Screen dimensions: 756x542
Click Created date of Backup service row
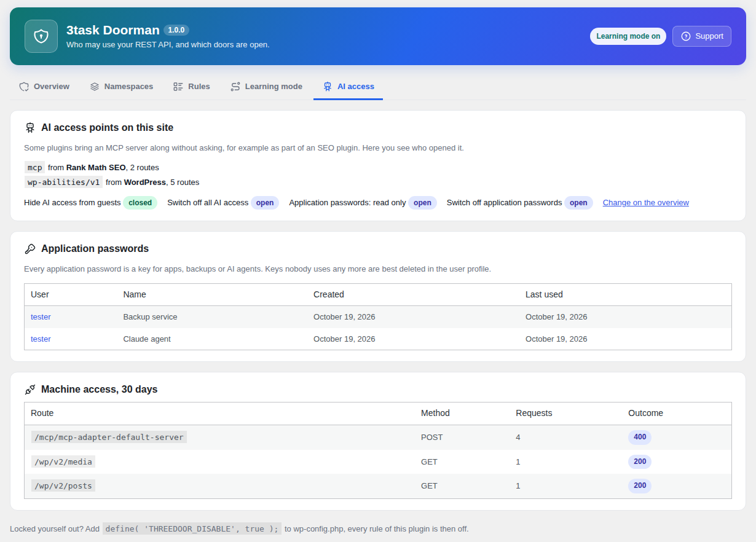tap(344, 317)
